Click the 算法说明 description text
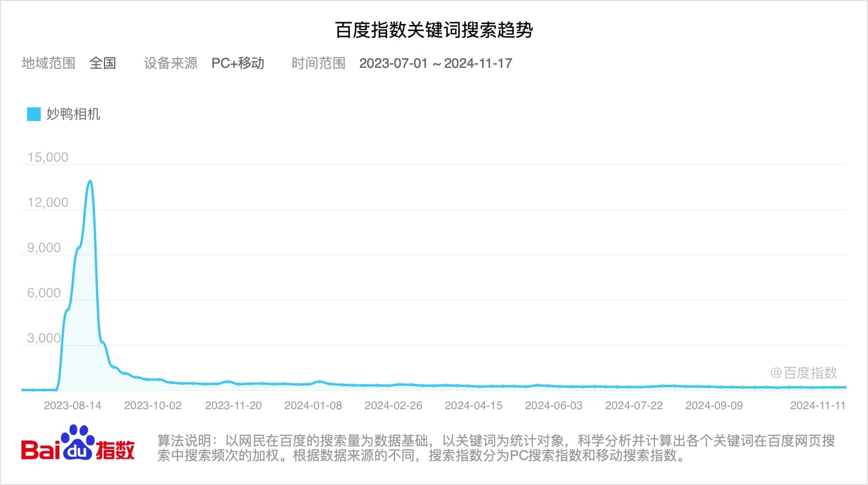Image resolution: width=868 pixels, height=485 pixels. 496,448
